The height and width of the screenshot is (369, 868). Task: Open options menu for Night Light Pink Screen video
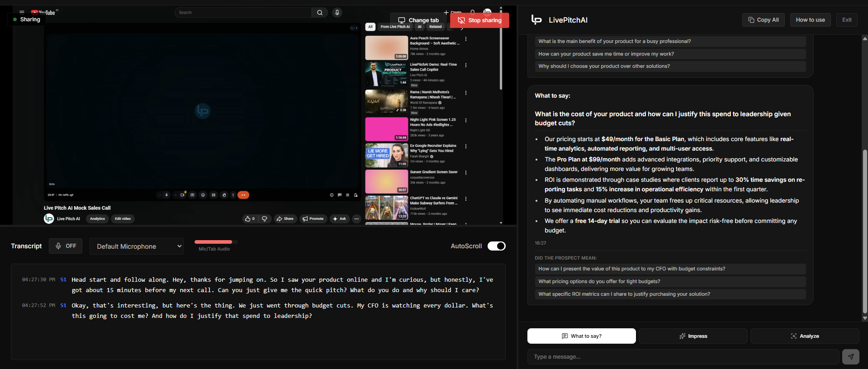466,120
